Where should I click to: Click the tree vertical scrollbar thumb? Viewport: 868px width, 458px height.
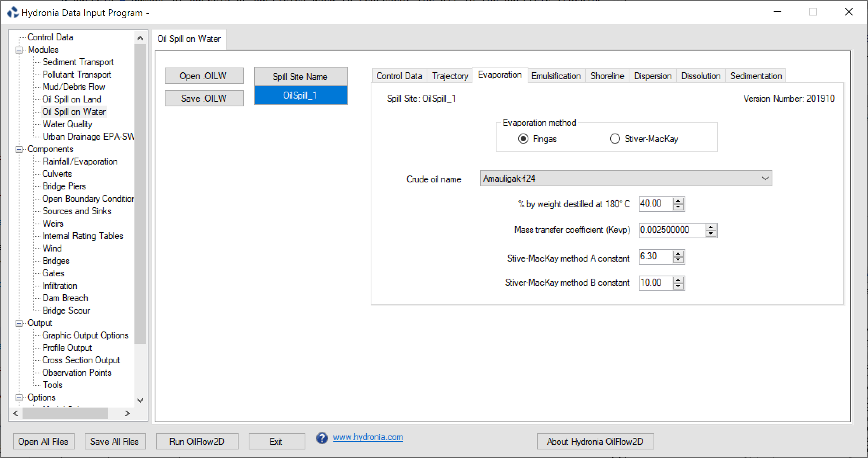pos(140,194)
